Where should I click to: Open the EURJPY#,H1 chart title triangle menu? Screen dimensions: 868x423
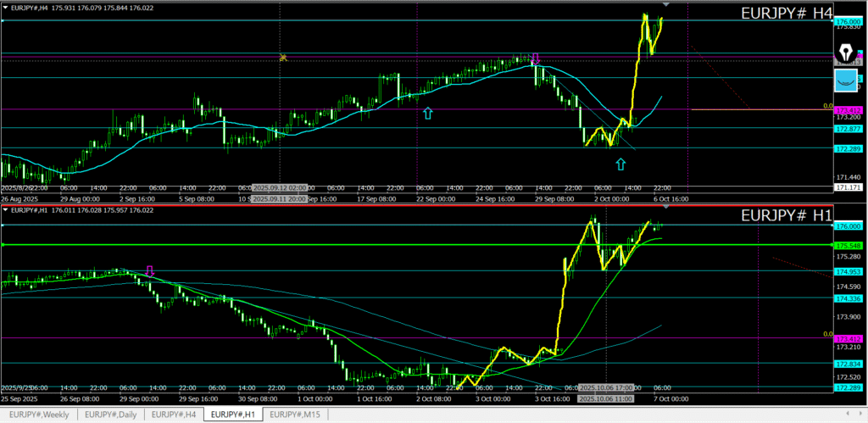(5, 209)
